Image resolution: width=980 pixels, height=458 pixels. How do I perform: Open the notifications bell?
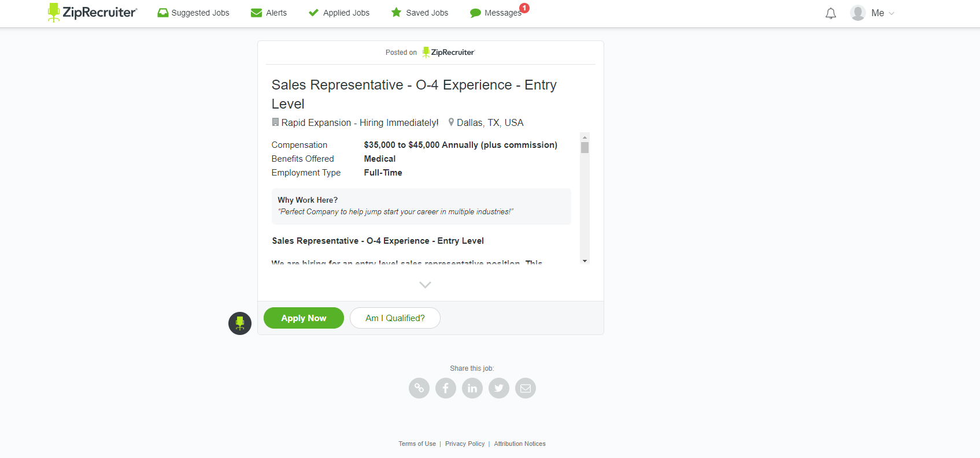[x=830, y=13]
